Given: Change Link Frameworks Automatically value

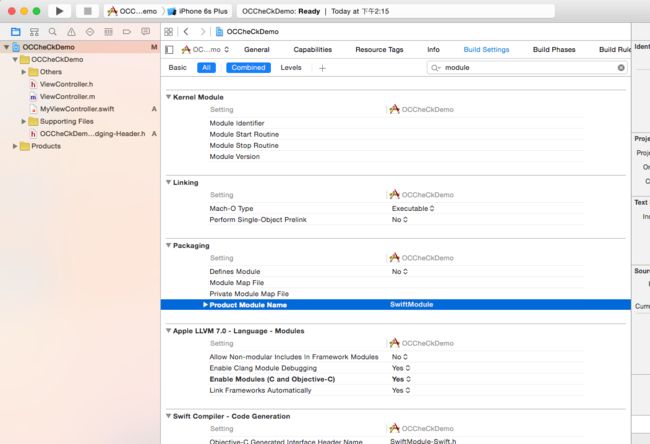Looking at the screenshot, I should click(401, 391).
